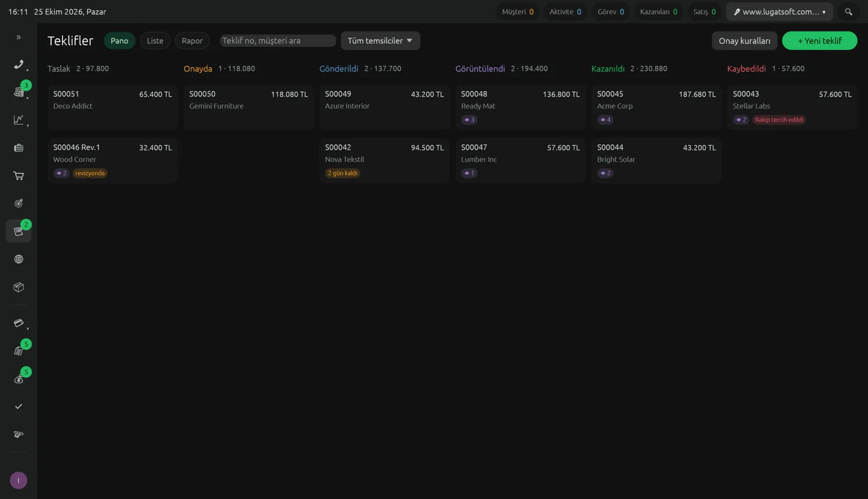Image resolution: width=868 pixels, height=499 pixels.
Task: Open the open-box sidebar icon near the bottom
Action: pyautogui.click(x=18, y=434)
